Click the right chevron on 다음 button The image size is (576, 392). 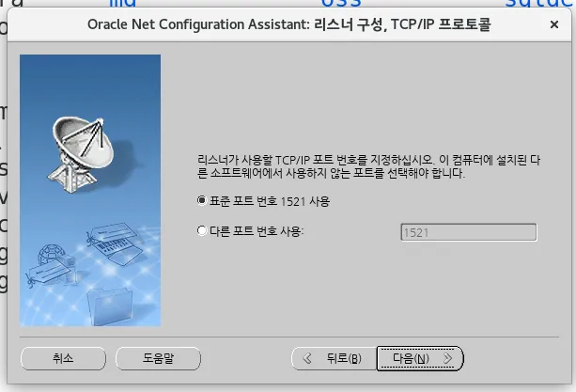point(447,358)
